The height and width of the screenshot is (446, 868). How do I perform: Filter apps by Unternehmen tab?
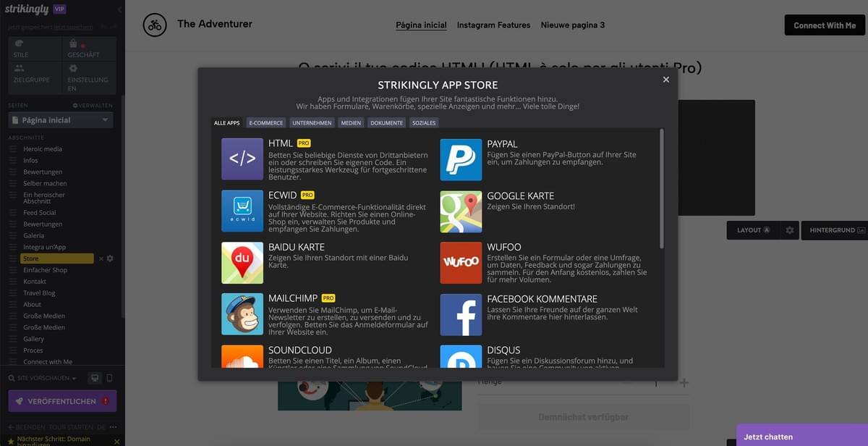312,123
